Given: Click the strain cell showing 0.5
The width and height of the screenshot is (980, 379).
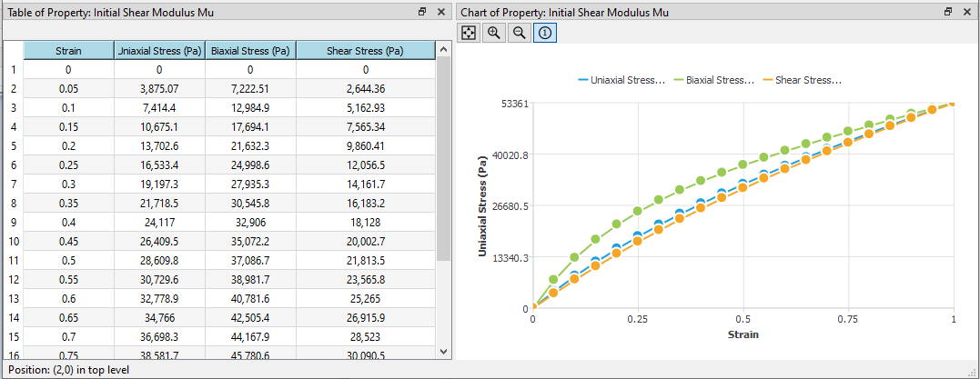Looking at the screenshot, I should (x=68, y=260).
